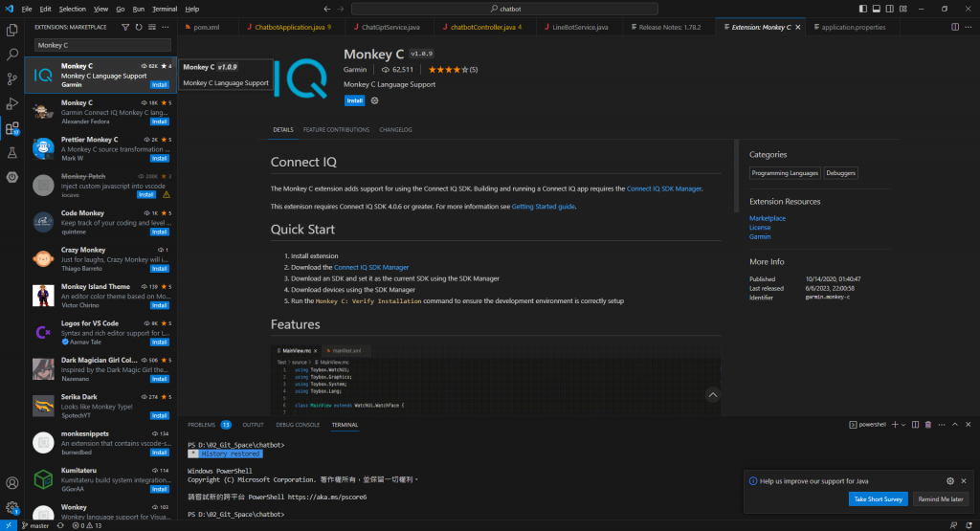Open the Connect IQ SDK Manager link in intro
Screen dimensions: 980x531
[x=664, y=188]
